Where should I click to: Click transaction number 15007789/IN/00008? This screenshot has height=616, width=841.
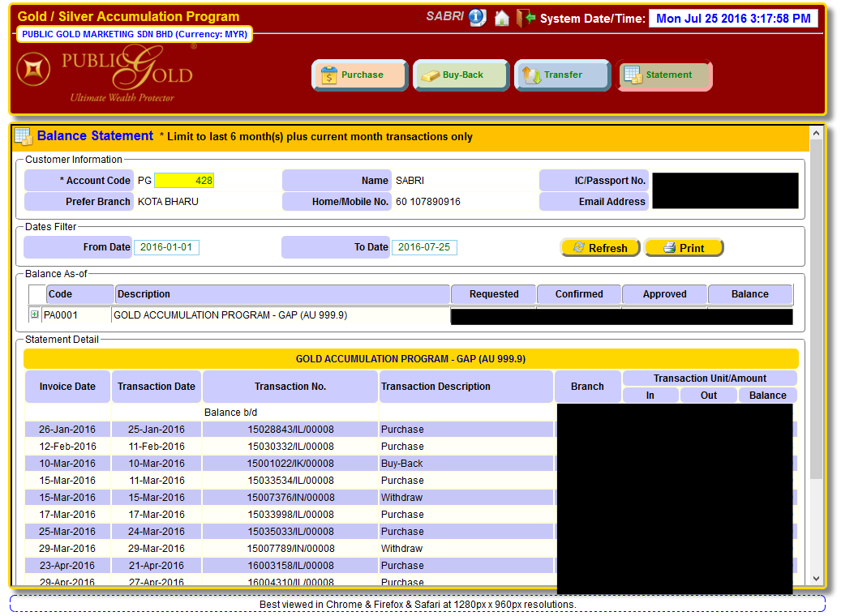pyautogui.click(x=290, y=549)
